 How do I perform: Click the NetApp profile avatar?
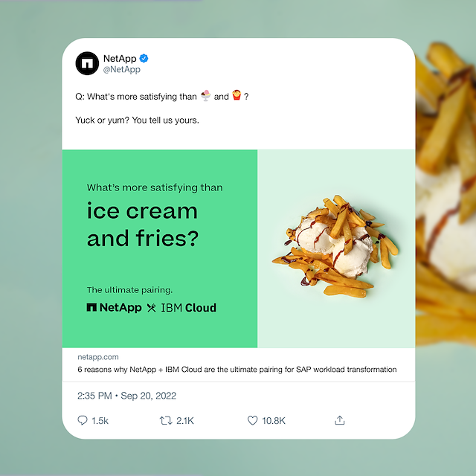point(87,63)
